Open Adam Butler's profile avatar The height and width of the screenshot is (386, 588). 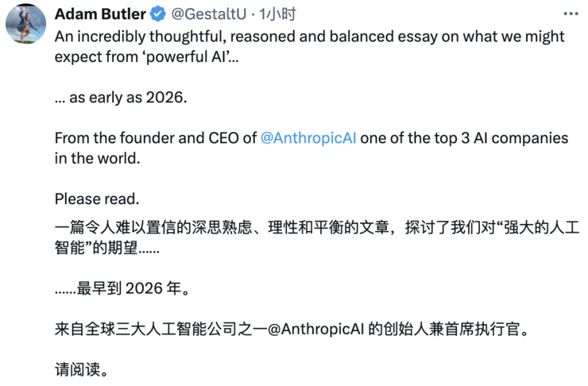coord(25,24)
